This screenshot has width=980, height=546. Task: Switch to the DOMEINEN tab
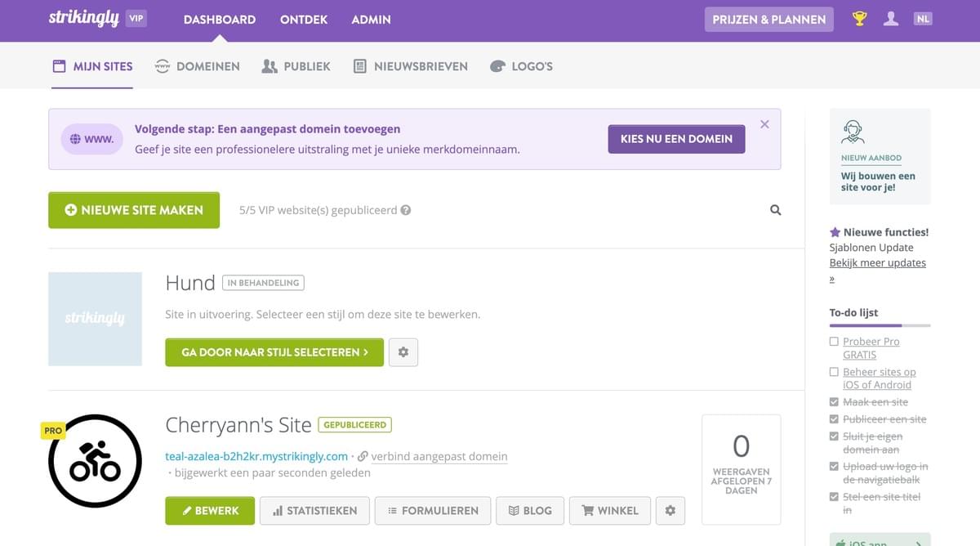pos(197,66)
